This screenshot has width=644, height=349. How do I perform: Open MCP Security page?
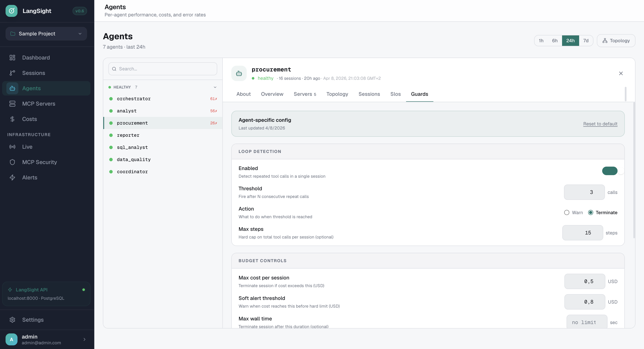point(46,162)
